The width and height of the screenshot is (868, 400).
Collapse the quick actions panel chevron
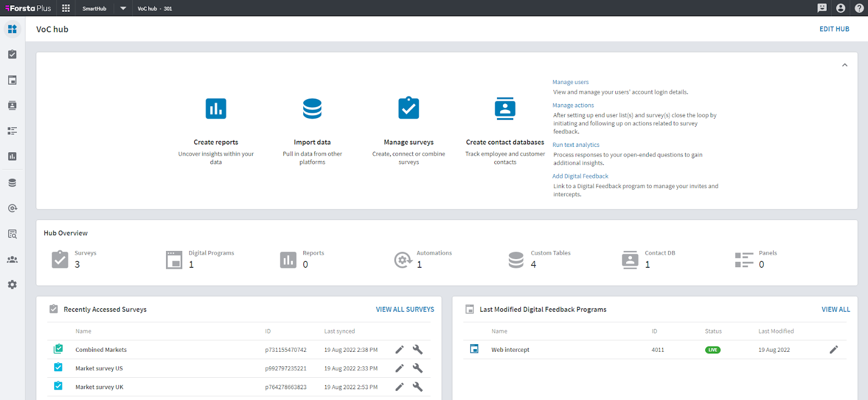[845, 65]
